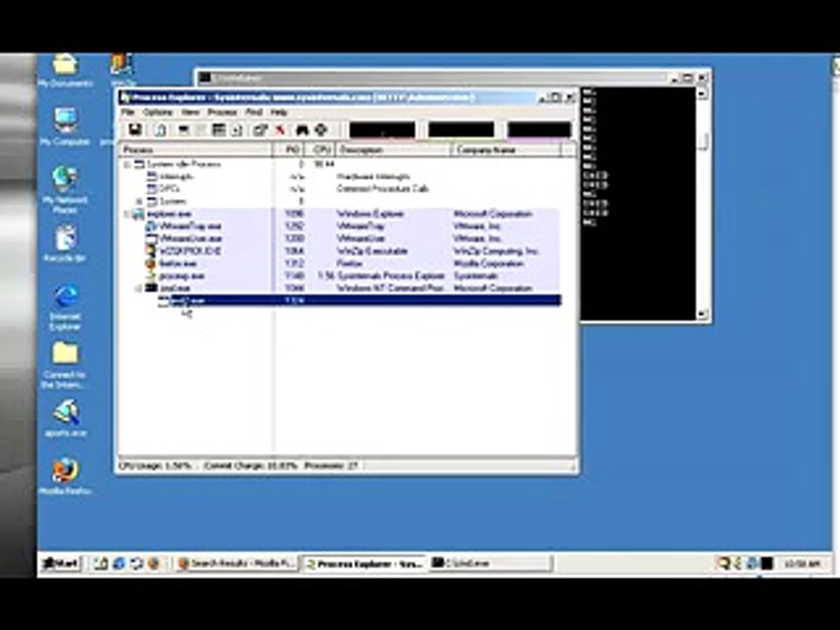The height and width of the screenshot is (630, 840).
Task: Open the View menu
Action: [x=190, y=112]
